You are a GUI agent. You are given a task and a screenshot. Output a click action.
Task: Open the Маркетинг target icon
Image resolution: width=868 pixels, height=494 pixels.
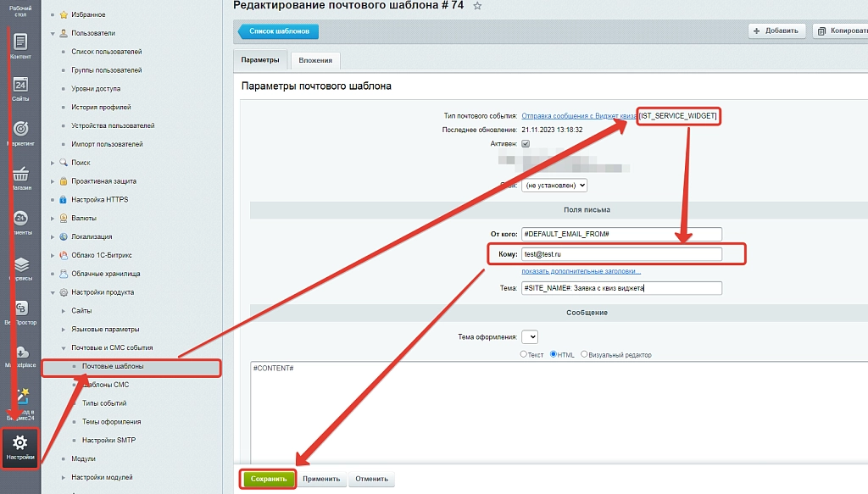(x=20, y=129)
